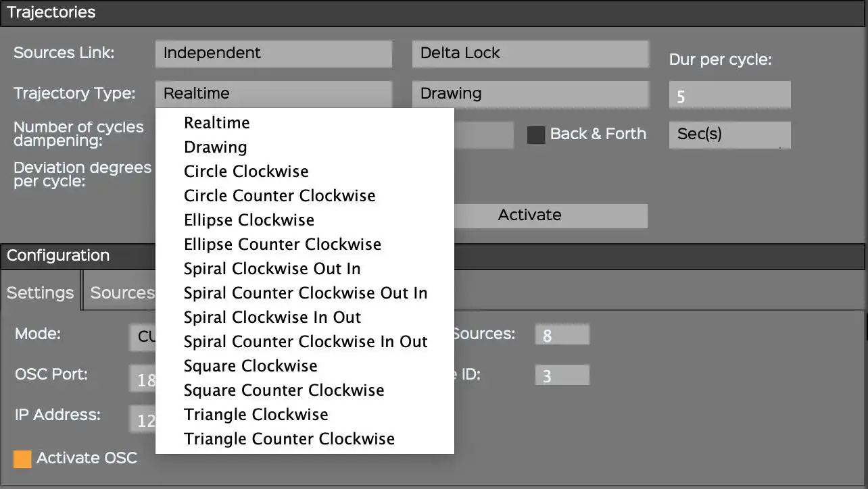The image size is (868, 489).
Task: Click the Realtime trajectory type combo box
Action: pos(273,94)
